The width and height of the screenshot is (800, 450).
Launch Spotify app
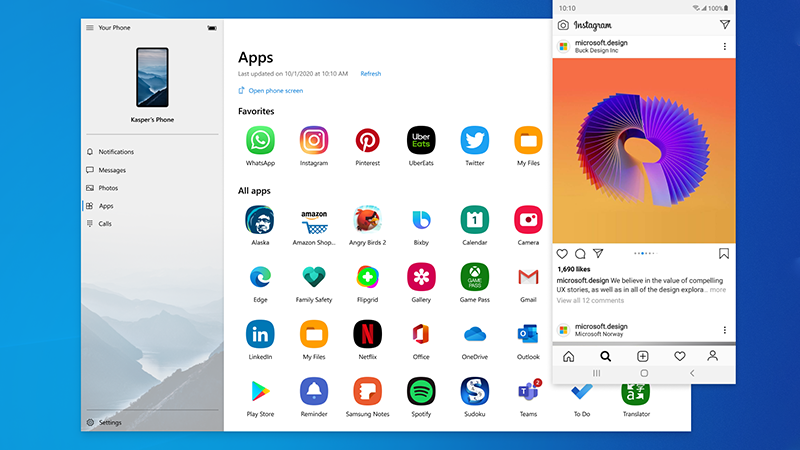click(421, 391)
